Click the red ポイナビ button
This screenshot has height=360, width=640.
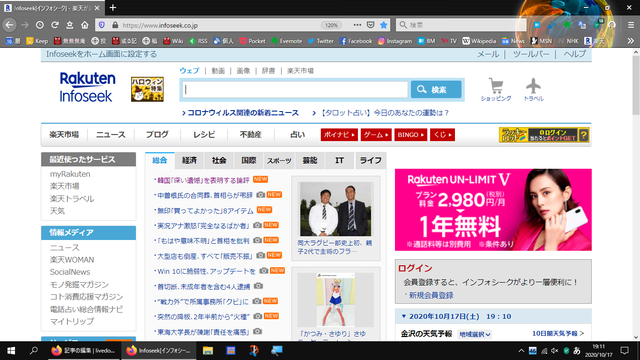339,135
